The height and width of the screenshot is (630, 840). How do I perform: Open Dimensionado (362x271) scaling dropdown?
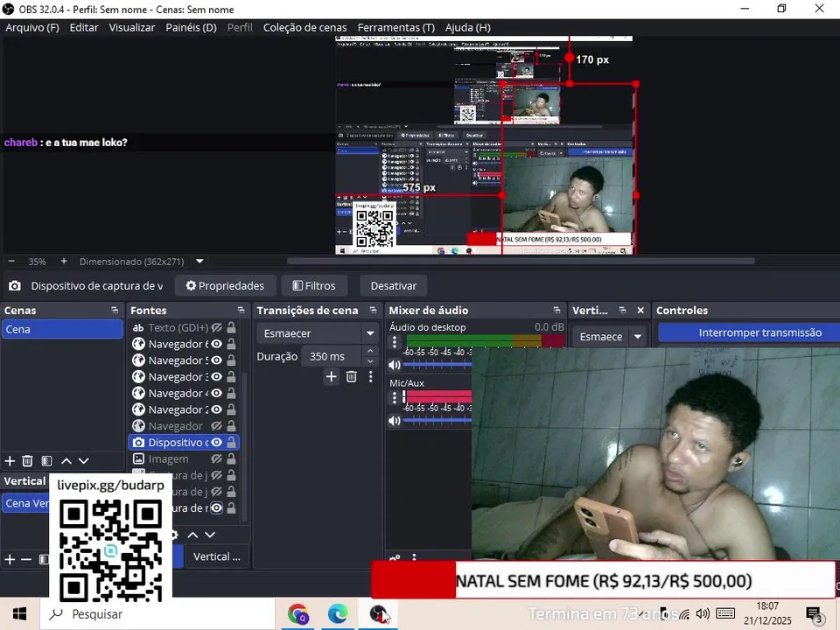click(x=199, y=262)
